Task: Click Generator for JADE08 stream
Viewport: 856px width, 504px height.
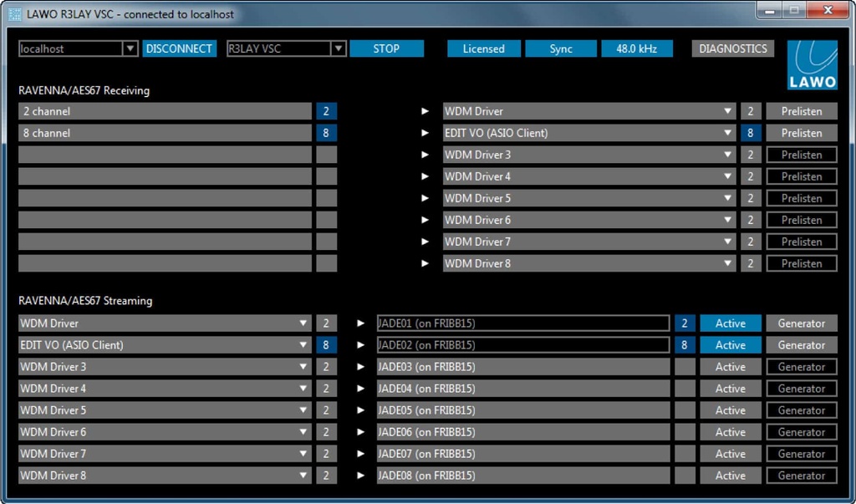Action: click(x=802, y=475)
